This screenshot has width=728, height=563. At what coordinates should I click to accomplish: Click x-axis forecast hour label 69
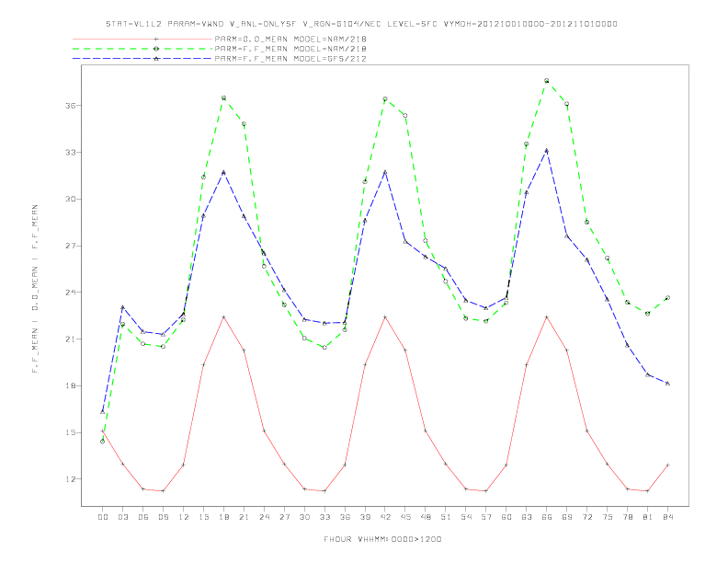point(567,517)
